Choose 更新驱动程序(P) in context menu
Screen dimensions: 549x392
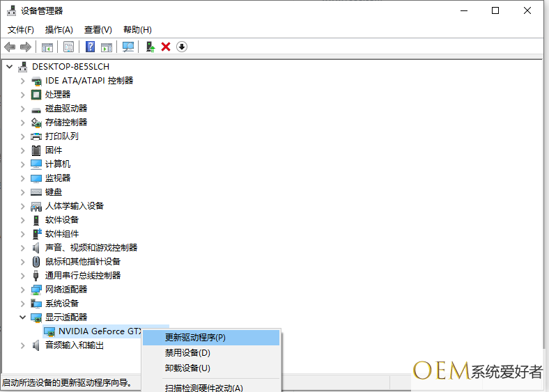point(195,338)
